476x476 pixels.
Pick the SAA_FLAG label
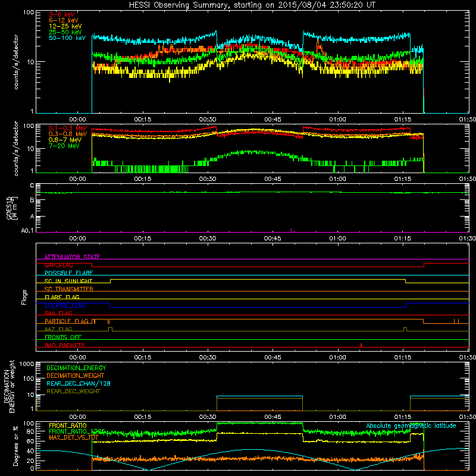(58, 313)
